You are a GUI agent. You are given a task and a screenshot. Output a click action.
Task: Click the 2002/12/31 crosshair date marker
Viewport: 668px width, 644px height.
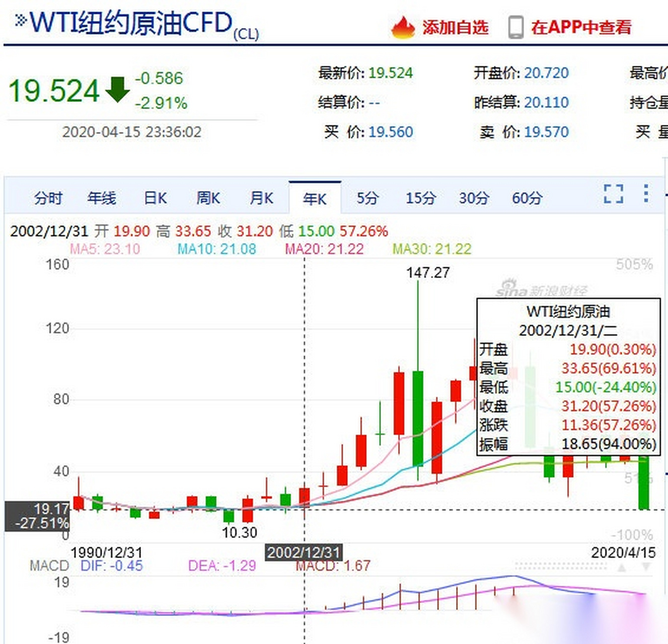point(304,552)
